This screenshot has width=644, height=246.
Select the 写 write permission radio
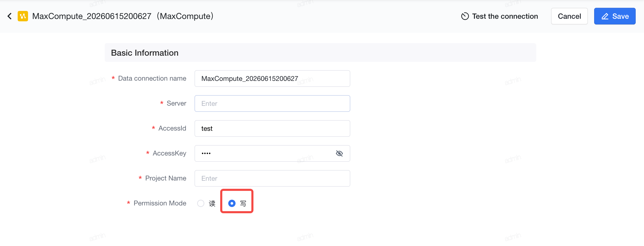tap(232, 203)
